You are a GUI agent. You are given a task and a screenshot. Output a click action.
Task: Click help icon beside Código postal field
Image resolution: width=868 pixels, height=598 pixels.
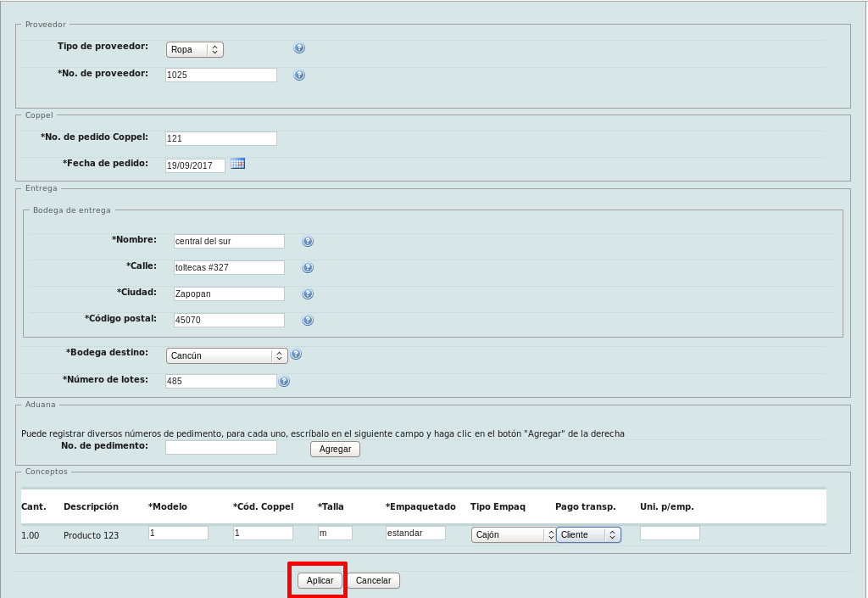click(308, 321)
